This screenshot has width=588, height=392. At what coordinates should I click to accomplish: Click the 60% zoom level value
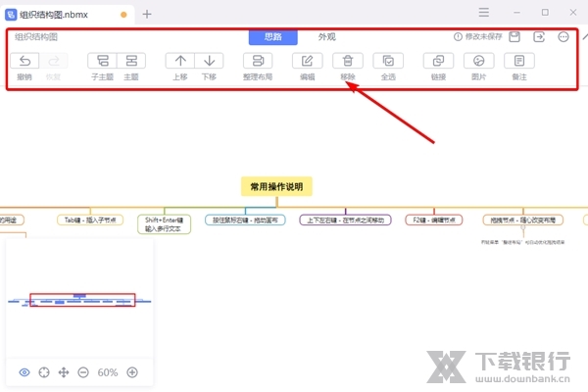tap(108, 372)
